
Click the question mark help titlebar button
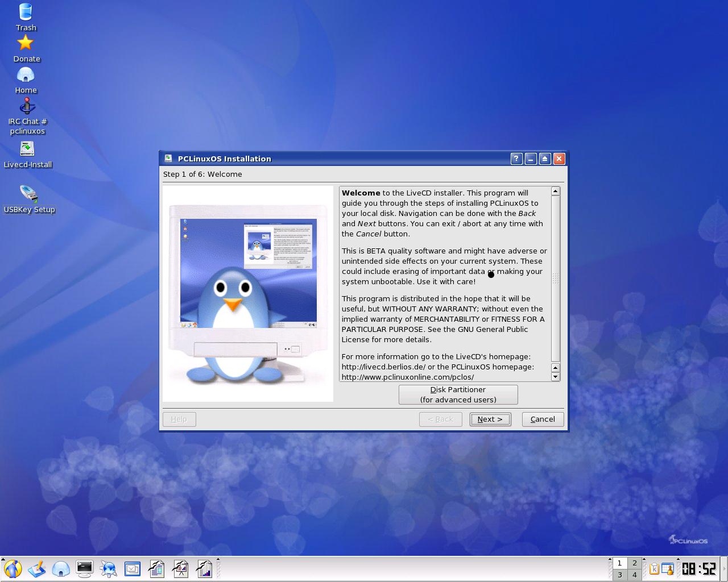[516, 159]
